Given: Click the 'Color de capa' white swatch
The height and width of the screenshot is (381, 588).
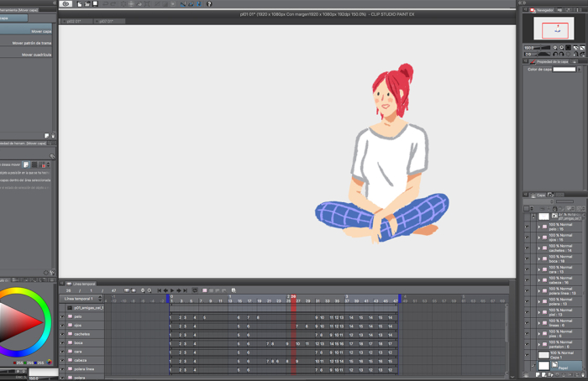Looking at the screenshot, I should (564, 70).
